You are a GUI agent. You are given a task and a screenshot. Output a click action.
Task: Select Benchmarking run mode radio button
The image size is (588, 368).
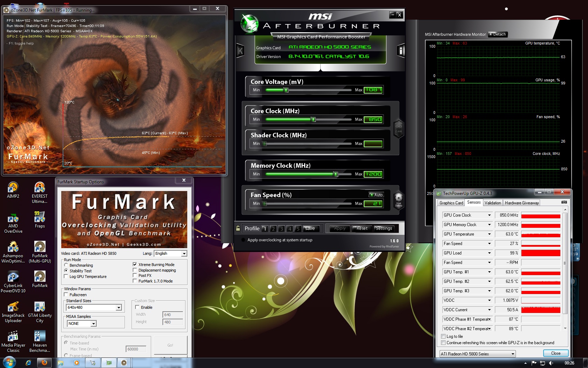66,265
